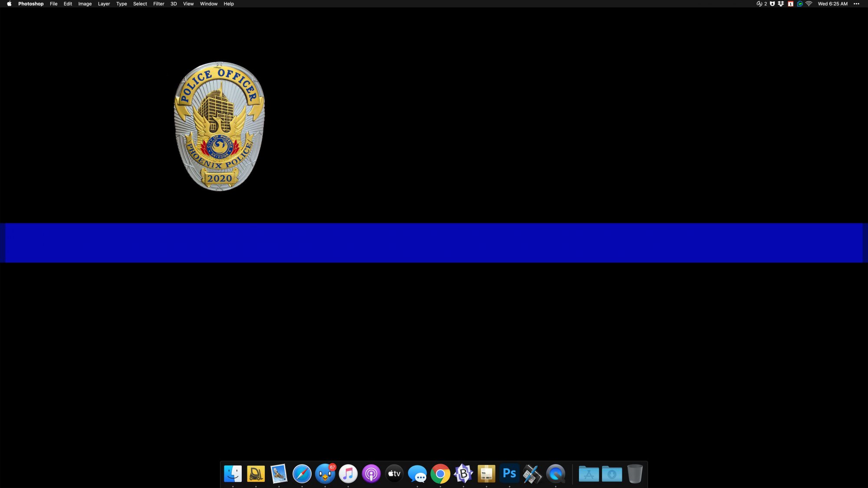The height and width of the screenshot is (488, 868).
Task: Open Tweetbot with 67 badge
Action: click(x=325, y=474)
